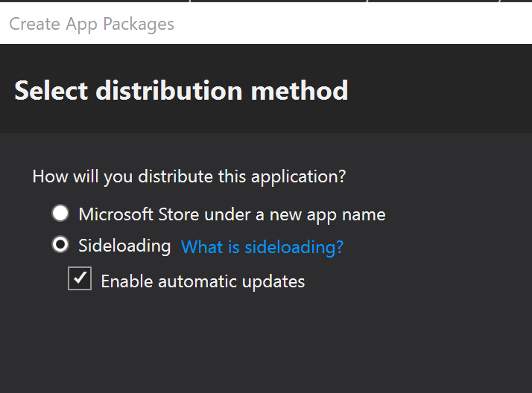532x393 pixels.
Task: Click the empty circle beside Microsoft Store
Action: (60, 214)
